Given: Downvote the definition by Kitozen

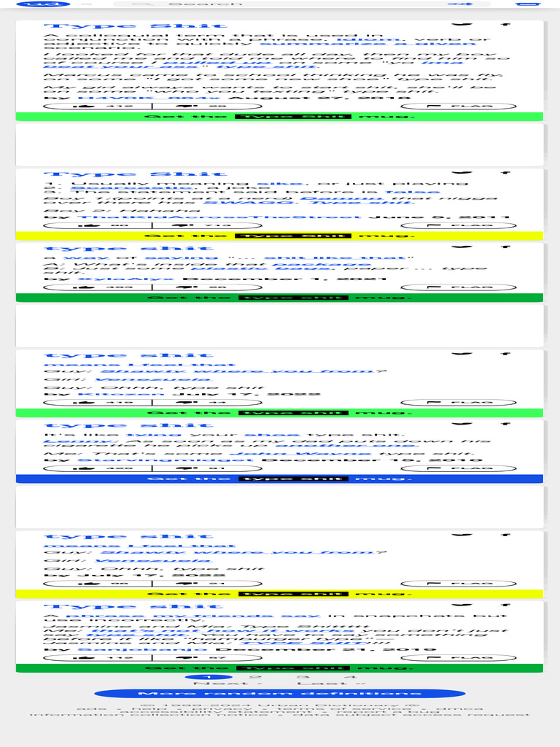Looking at the screenshot, I should pos(207,403).
